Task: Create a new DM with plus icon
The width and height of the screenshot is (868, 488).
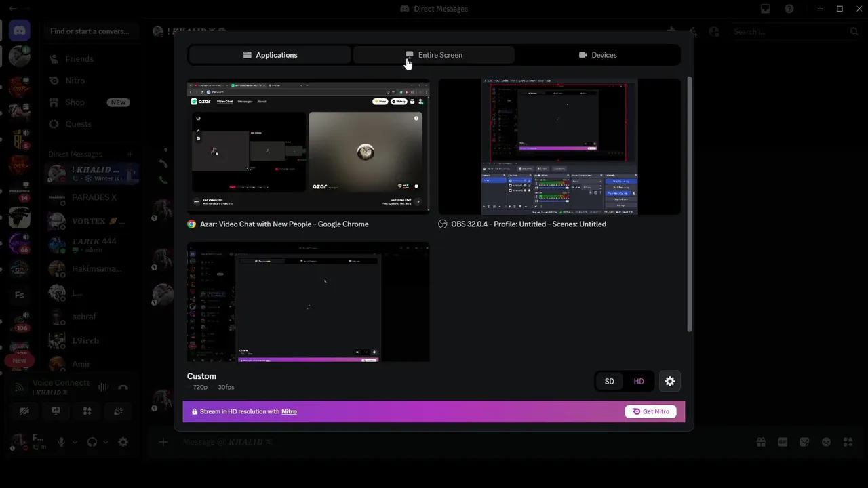Action: click(130, 154)
